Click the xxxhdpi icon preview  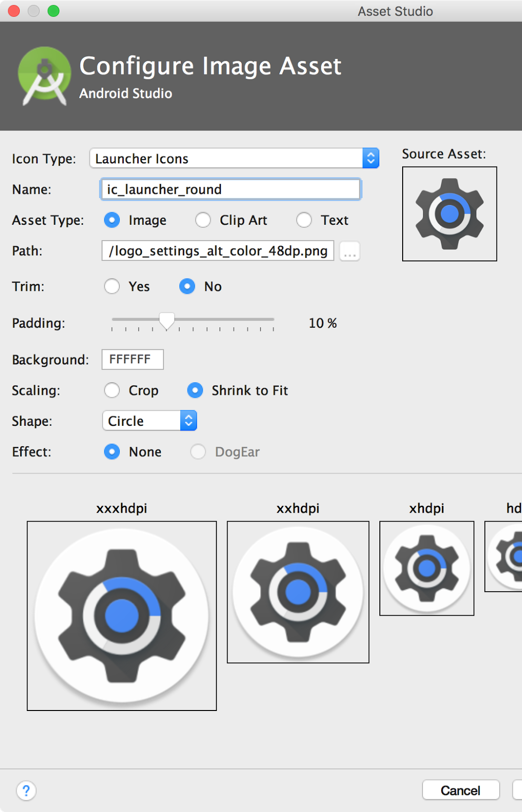click(x=121, y=615)
